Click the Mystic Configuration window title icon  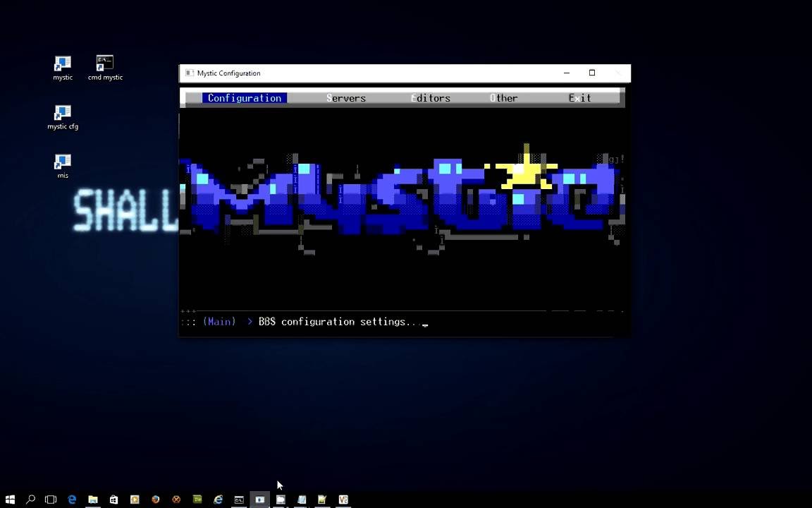[x=190, y=73]
